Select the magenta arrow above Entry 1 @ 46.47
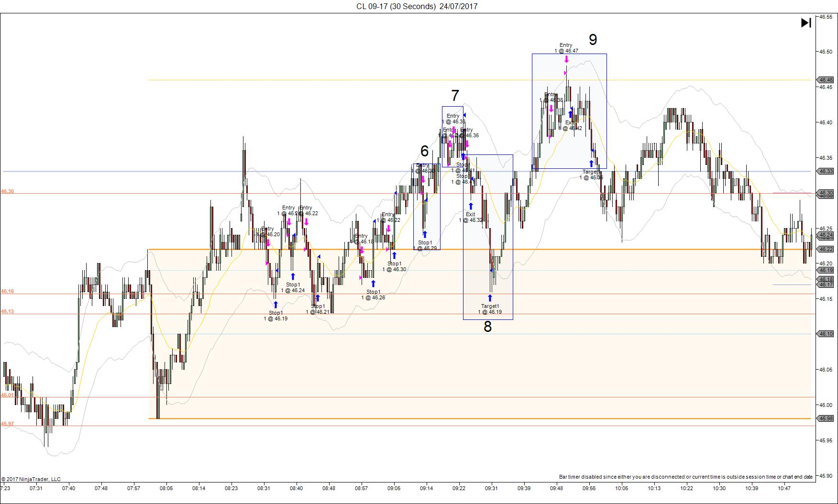838x504 pixels. (x=566, y=59)
